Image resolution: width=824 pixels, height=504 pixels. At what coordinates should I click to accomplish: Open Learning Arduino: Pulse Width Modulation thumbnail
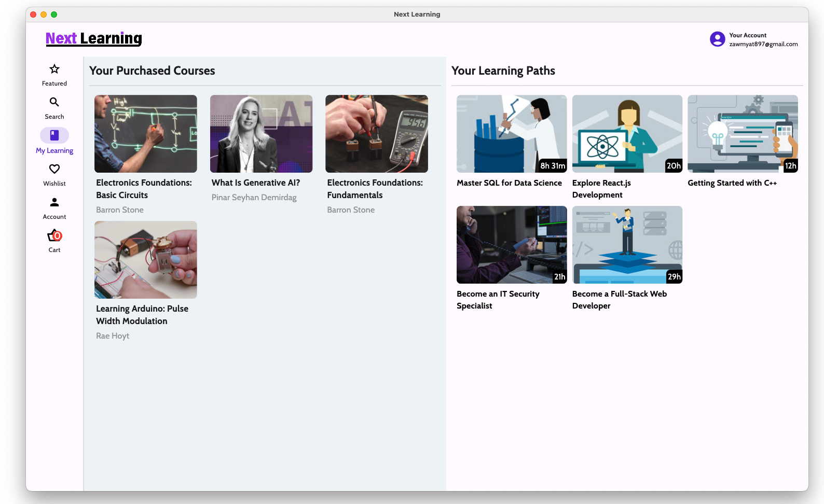click(146, 260)
